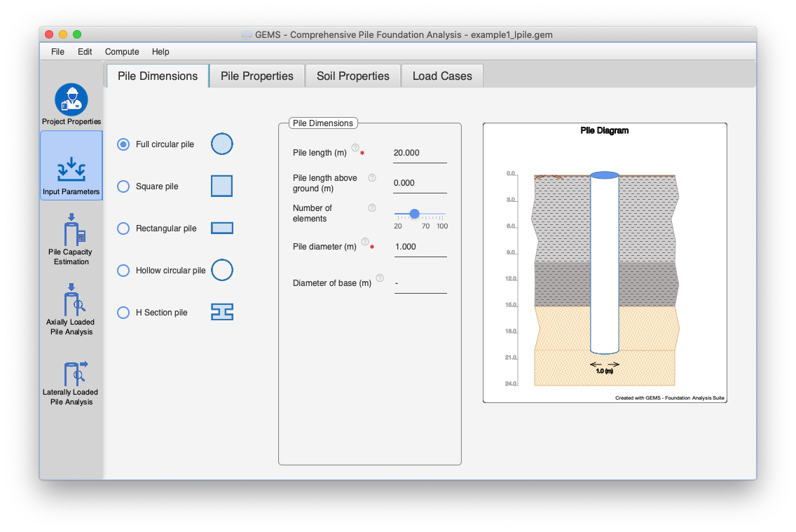The width and height of the screenshot is (796, 532).
Task: Click the H Section pile shape icon
Action: [x=221, y=312]
